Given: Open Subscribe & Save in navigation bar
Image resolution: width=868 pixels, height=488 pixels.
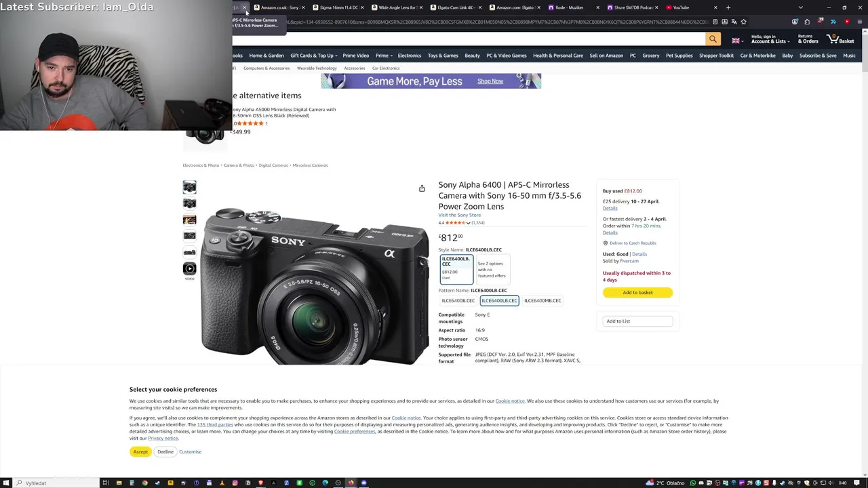Looking at the screenshot, I should 818,56.
